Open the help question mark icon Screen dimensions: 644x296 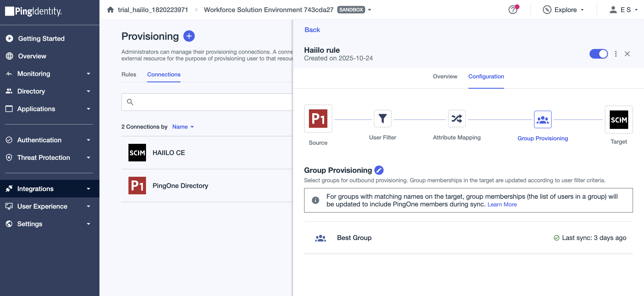click(513, 10)
